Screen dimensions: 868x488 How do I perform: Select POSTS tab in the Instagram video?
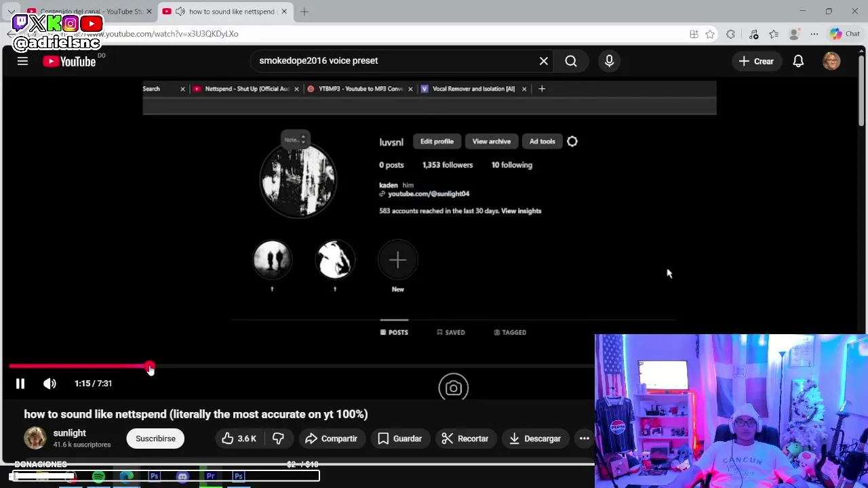pos(394,332)
